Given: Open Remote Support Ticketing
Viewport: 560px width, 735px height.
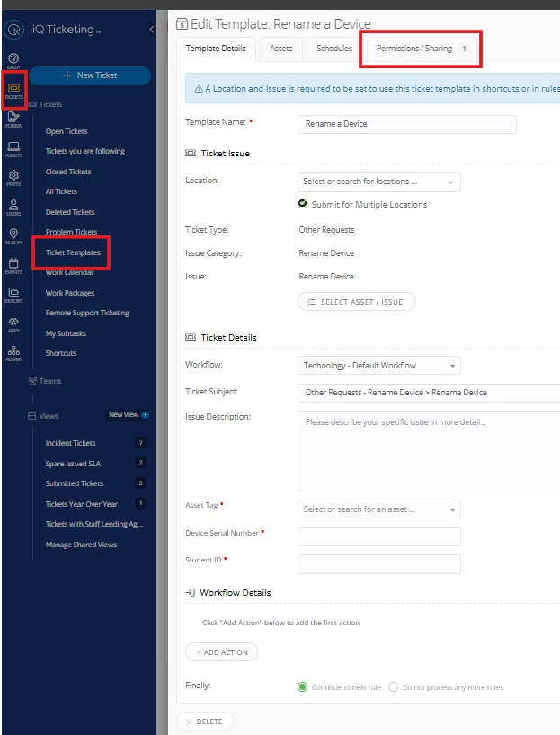Looking at the screenshot, I should point(87,313).
